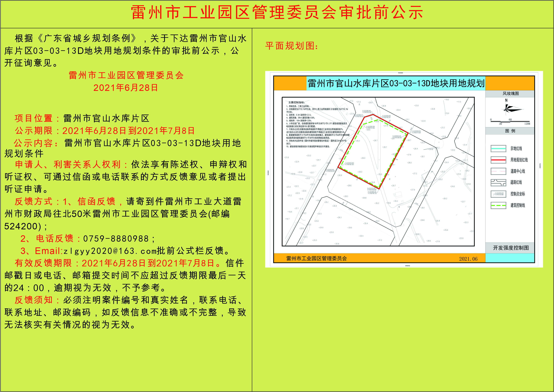Click the 宗地红线 legend label
Image resolution: width=554 pixels, height=392 pixels.
516,148
